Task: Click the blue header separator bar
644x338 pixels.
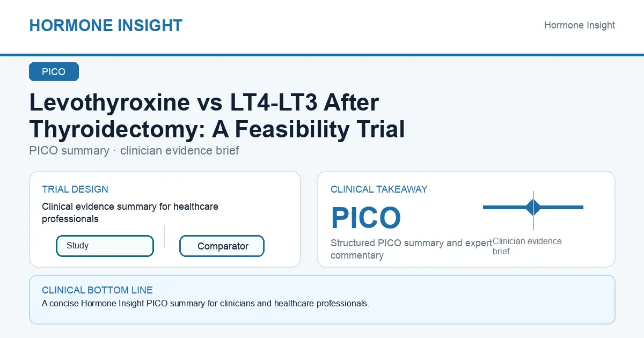Action: [322, 55]
